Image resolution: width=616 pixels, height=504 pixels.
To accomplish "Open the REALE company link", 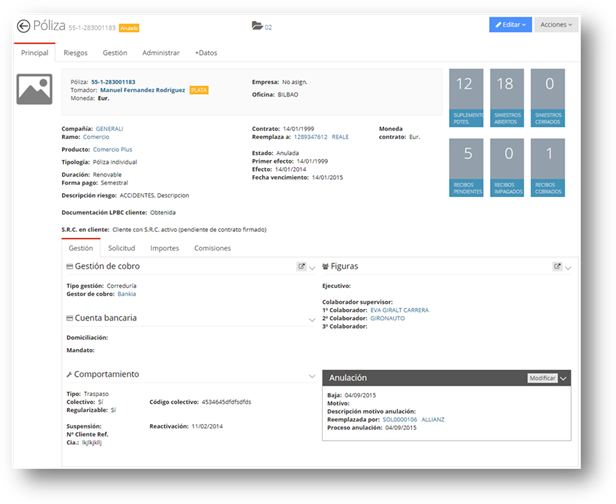I will point(340,137).
